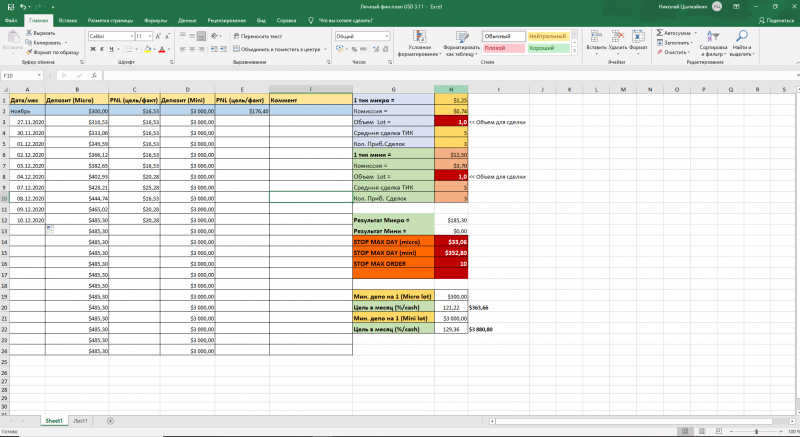Expand the cell styles gallery
800x437 pixels.
click(x=574, y=51)
